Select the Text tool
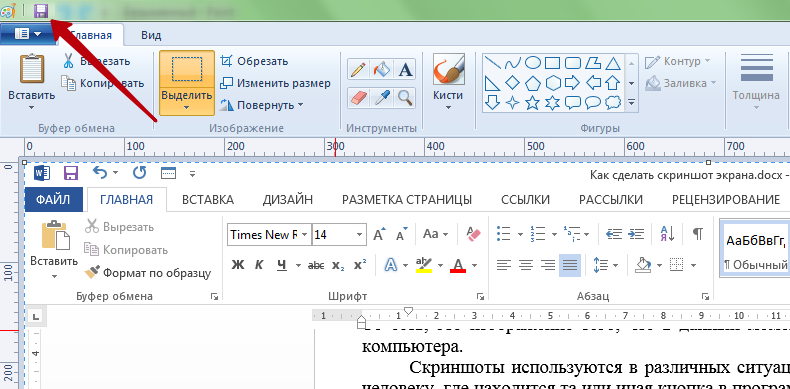This screenshot has height=389, width=790. pyautogui.click(x=405, y=70)
